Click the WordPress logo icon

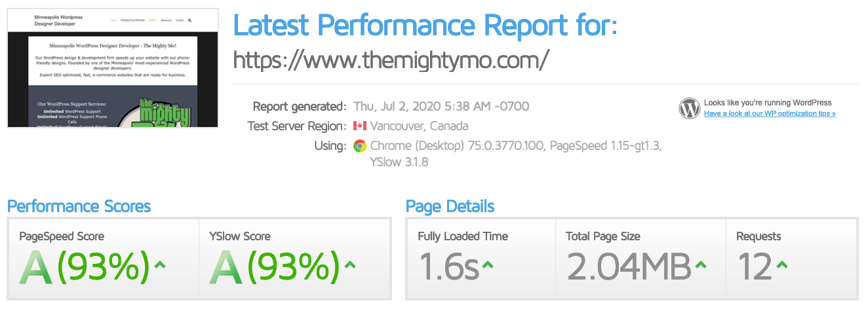tap(690, 108)
